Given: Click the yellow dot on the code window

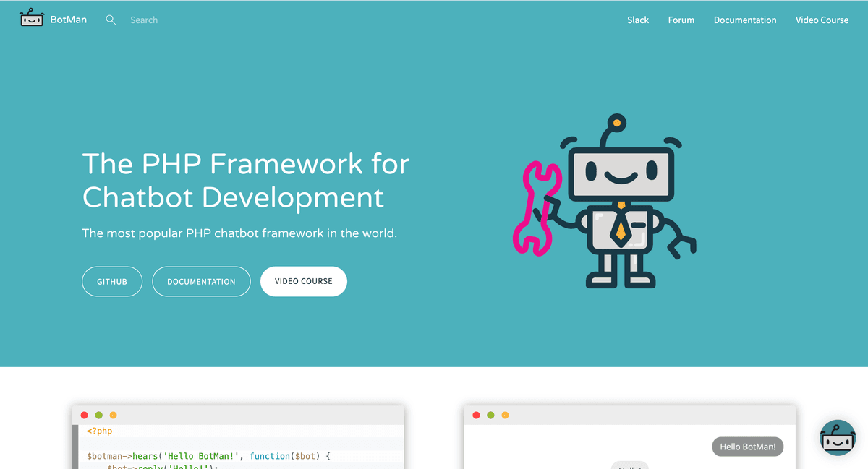Looking at the screenshot, I should pyautogui.click(x=113, y=415).
